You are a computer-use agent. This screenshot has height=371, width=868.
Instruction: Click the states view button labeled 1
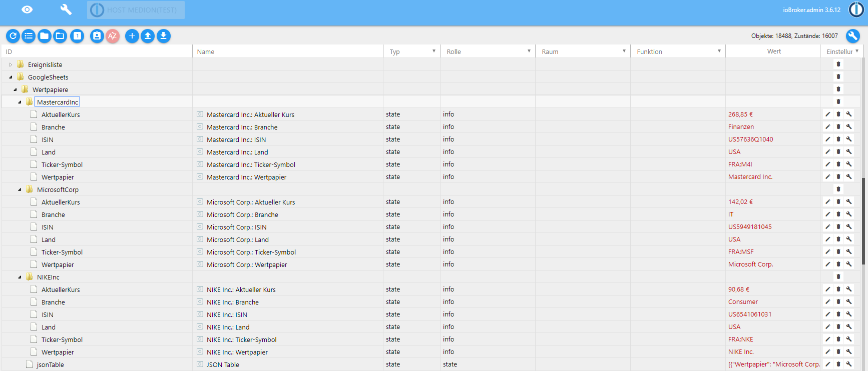(x=77, y=35)
